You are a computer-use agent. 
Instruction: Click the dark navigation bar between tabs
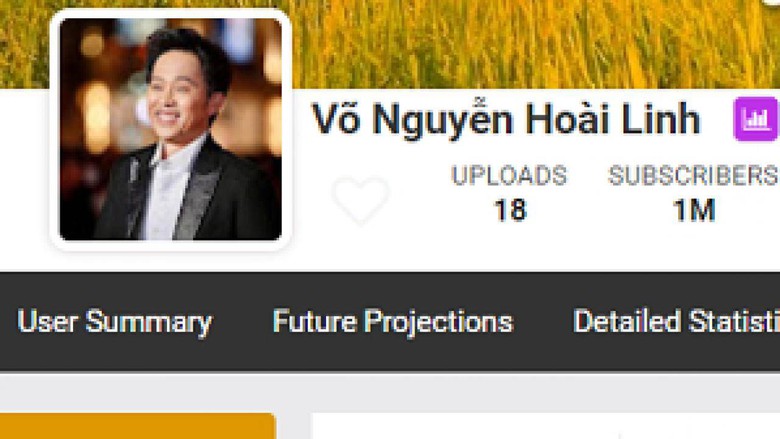pyautogui.click(x=242, y=322)
